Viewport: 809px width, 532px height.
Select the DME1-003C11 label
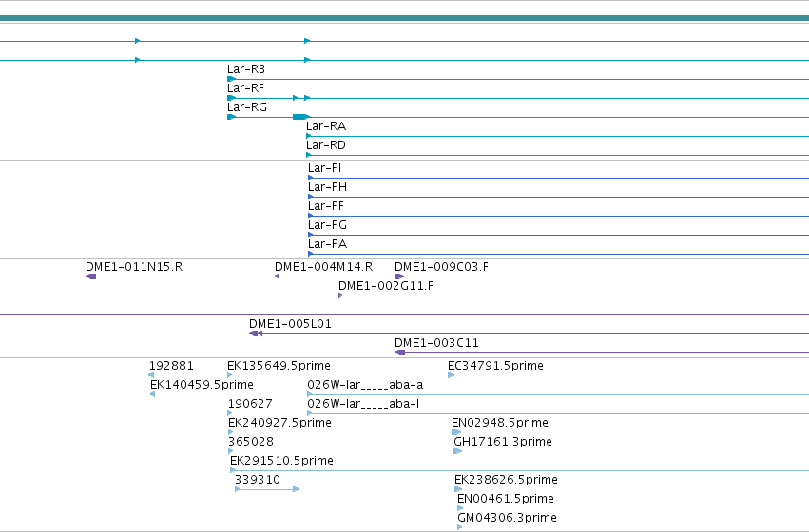click(x=436, y=343)
